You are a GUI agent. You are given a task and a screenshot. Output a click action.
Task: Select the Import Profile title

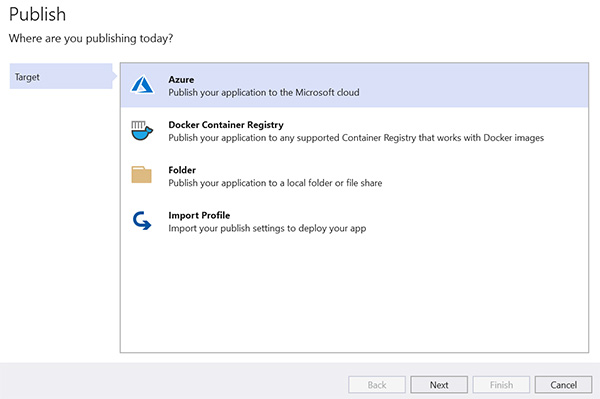[199, 215]
